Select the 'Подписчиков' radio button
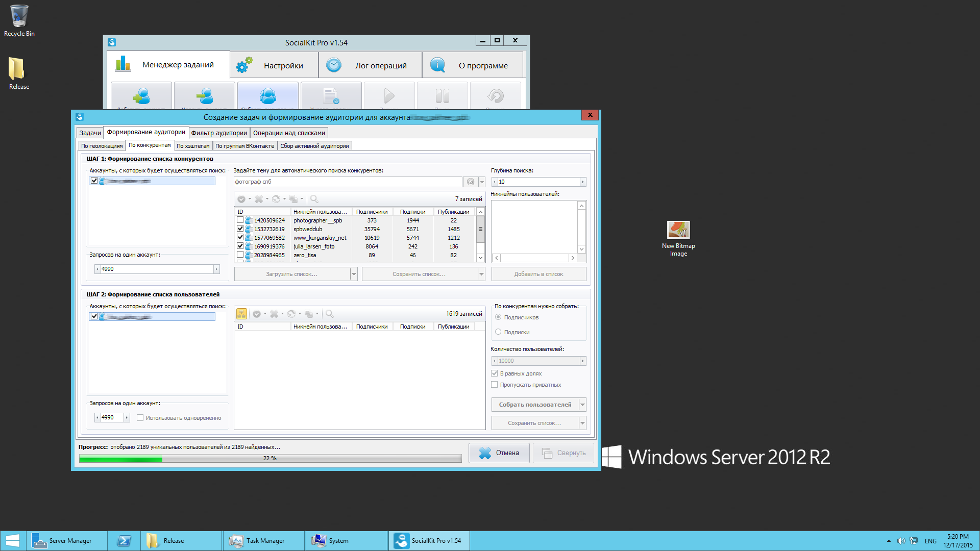980x551 pixels. click(x=498, y=317)
